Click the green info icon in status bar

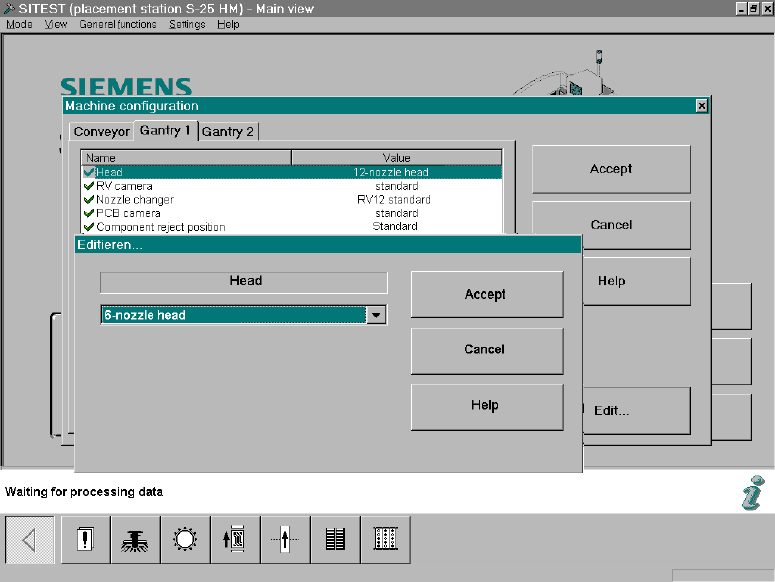click(x=751, y=493)
